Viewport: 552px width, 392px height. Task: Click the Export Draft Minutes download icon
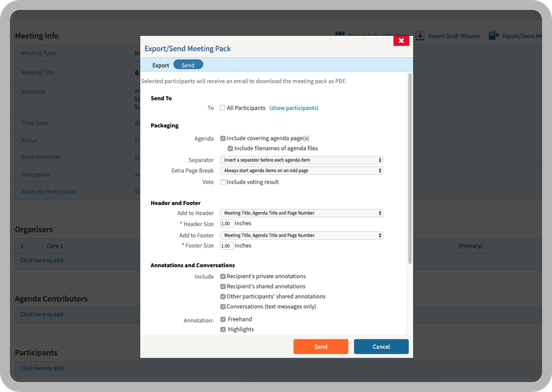[x=420, y=36]
